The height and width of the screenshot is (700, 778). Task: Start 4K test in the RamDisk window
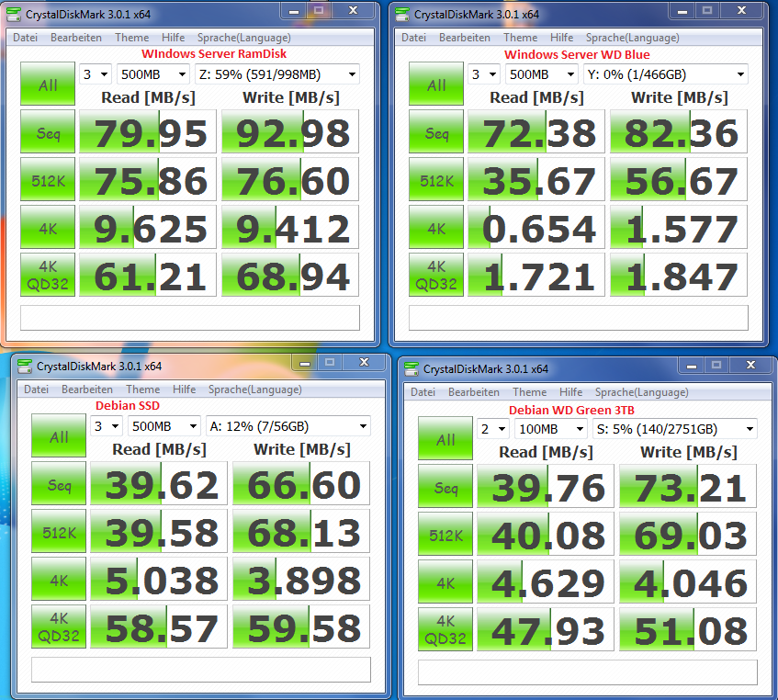pos(48,227)
